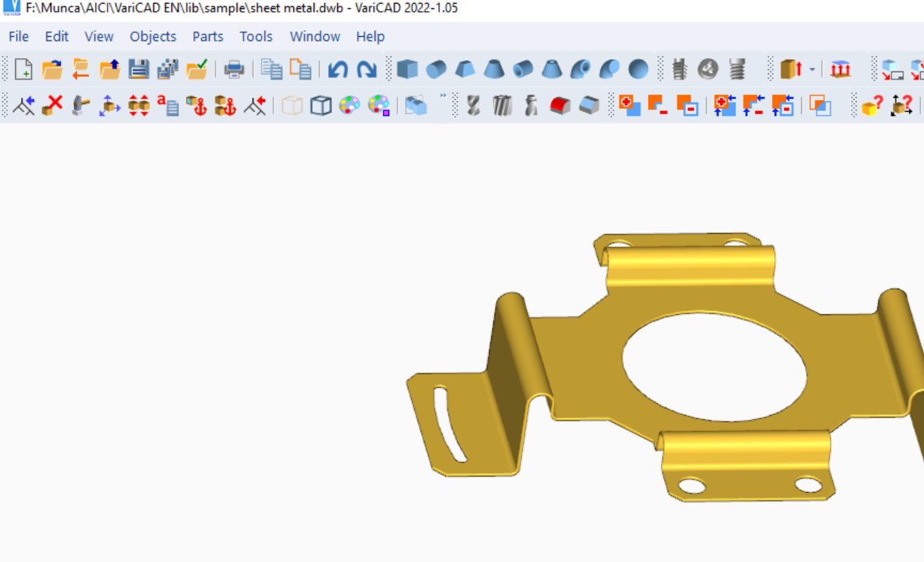
Task: Select the delete solids tool
Action: [51, 105]
